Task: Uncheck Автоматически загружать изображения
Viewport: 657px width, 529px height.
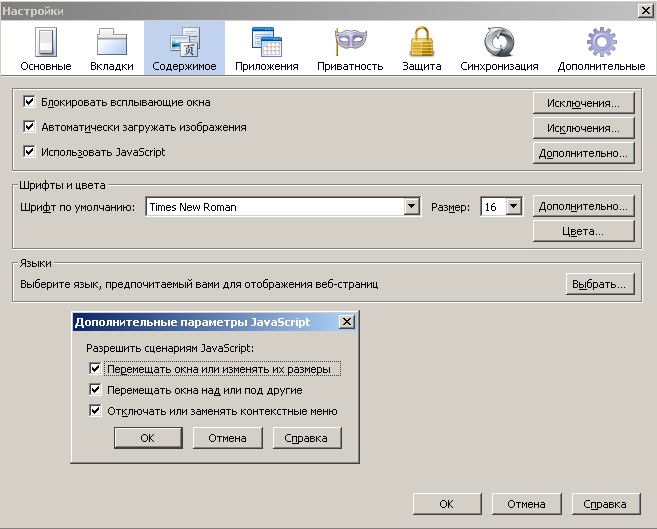Action: pyautogui.click(x=29, y=128)
